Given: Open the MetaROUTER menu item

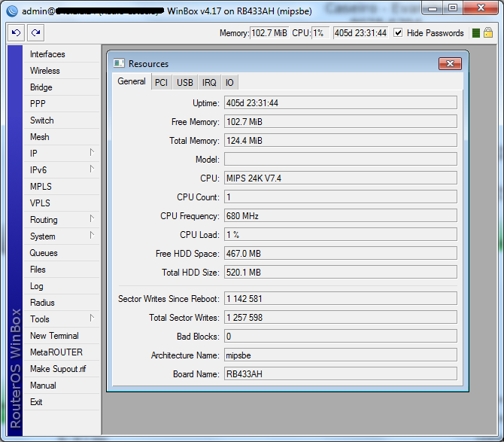Looking at the screenshot, I should (x=62, y=352).
